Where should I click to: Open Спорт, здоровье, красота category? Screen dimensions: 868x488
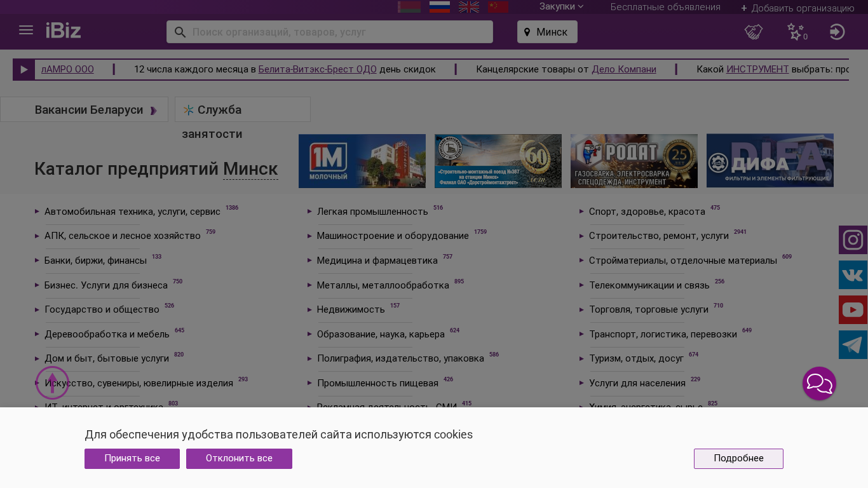pos(647,212)
